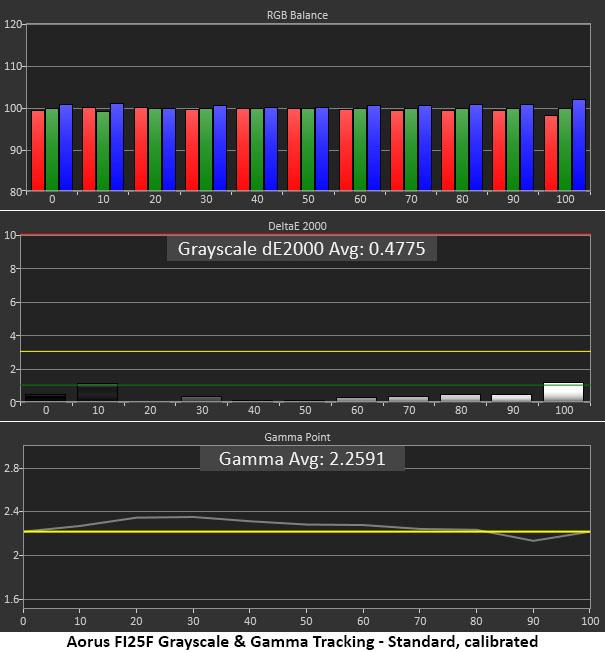
Task: Click the "DeltaE 2000" chart title
Action: [297, 226]
